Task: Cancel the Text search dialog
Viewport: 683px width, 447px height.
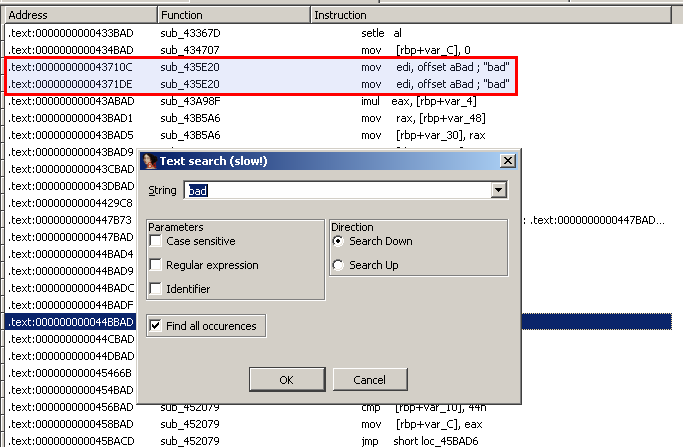Action: point(369,380)
